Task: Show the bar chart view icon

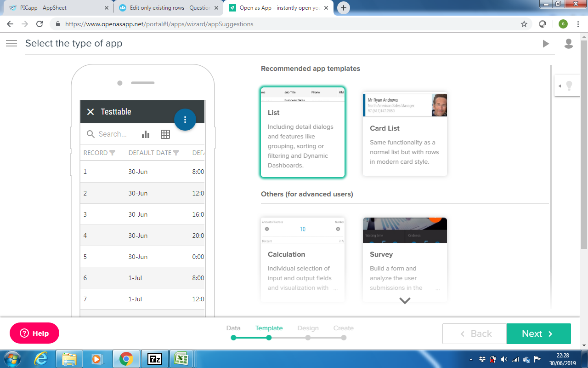Action: (x=146, y=134)
